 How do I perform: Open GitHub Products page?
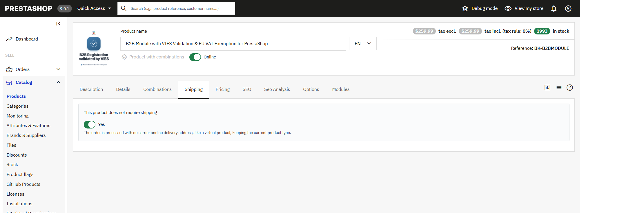pyautogui.click(x=23, y=184)
